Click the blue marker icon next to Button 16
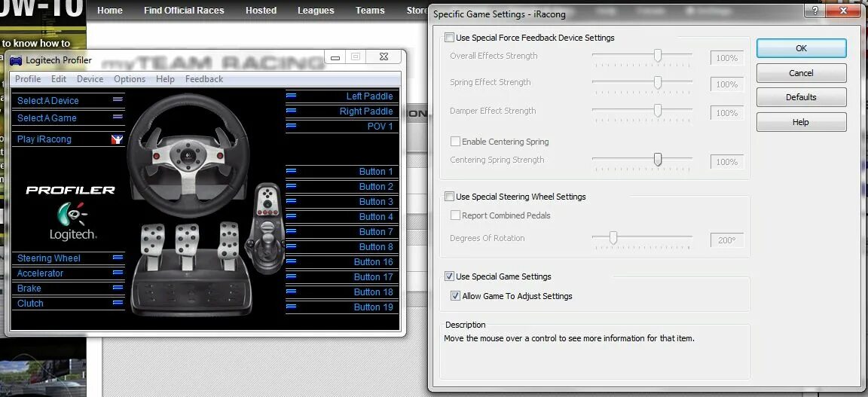This screenshot has height=397, width=868. (291, 261)
